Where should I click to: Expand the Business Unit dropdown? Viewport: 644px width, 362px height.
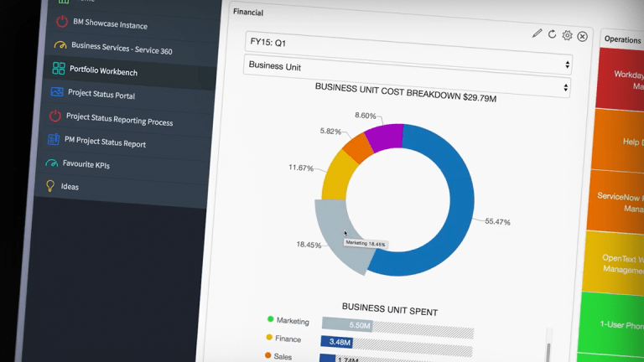(408, 65)
